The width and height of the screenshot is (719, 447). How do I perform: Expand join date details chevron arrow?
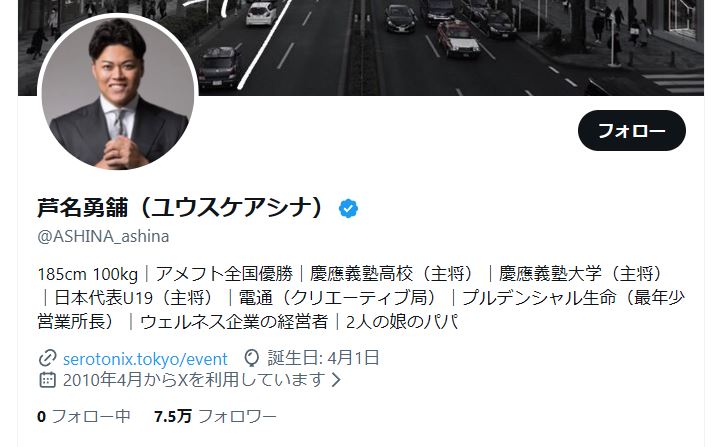click(x=336, y=380)
